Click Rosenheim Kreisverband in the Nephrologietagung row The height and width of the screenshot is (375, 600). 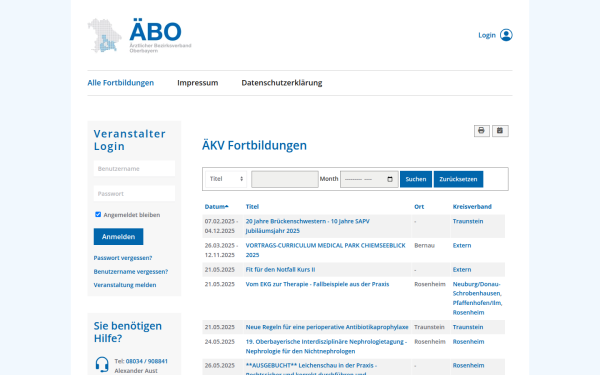(x=468, y=341)
